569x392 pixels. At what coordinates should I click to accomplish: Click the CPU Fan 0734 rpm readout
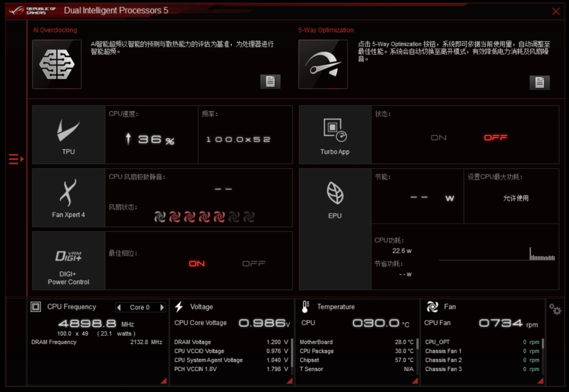click(508, 323)
